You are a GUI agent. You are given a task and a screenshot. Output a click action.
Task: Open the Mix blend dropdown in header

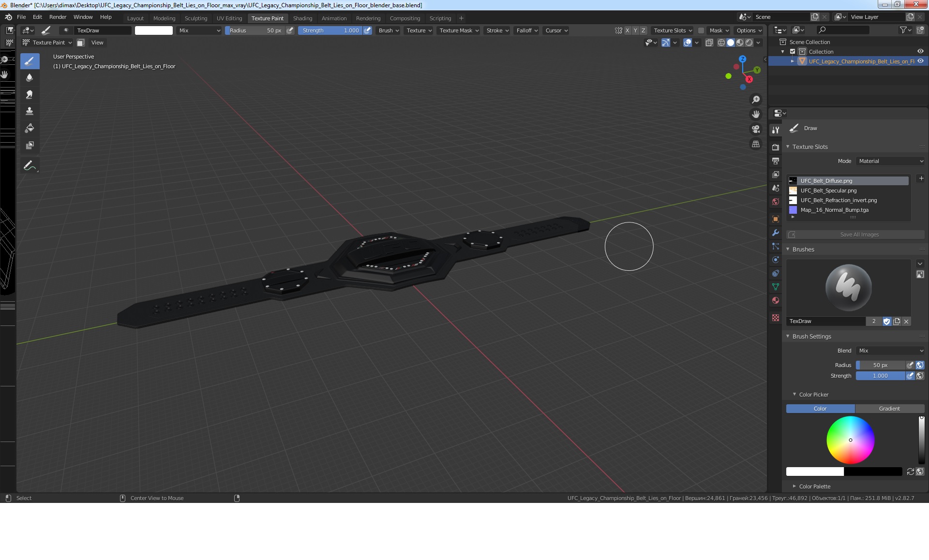point(199,30)
